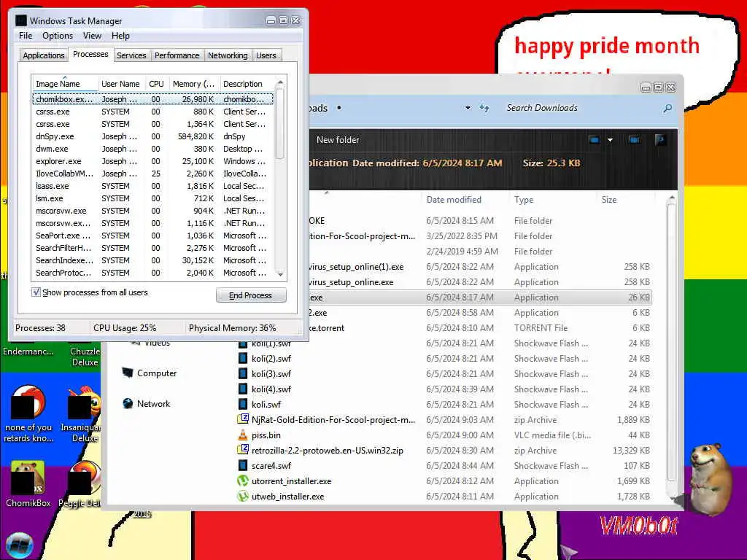Viewport: 747px width, 560px height.
Task: Open the Windows Start orb
Action: pyautogui.click(x=20, y=545)
